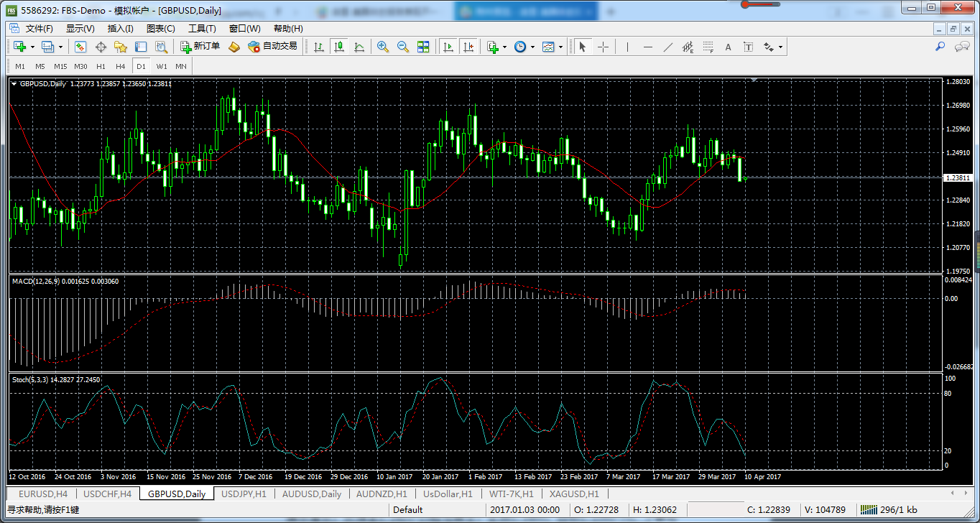Expand the new chart dropdown arrow
This screenshot has height=523, width=980.
(x=32, y=47)
